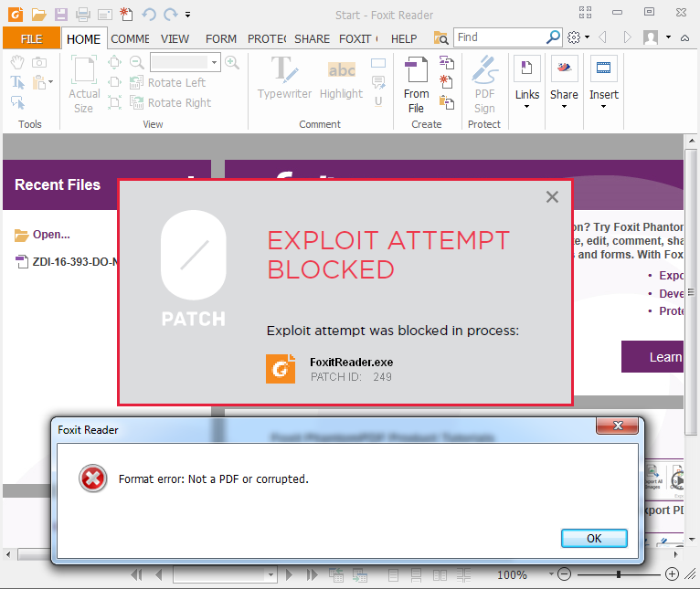The width and height of the screenshot is (700, 589).
Task: Open the 100% zoom dropdown in the status bar
Action: (551, 574)
